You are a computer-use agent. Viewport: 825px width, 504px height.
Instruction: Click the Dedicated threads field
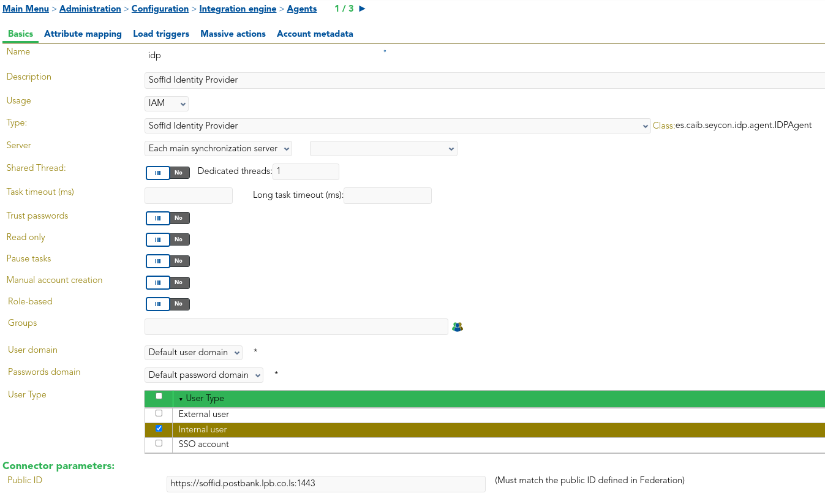tap(306, 171)
